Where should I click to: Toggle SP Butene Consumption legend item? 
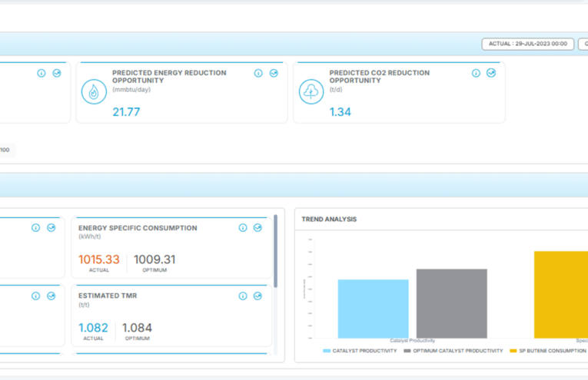548,351
